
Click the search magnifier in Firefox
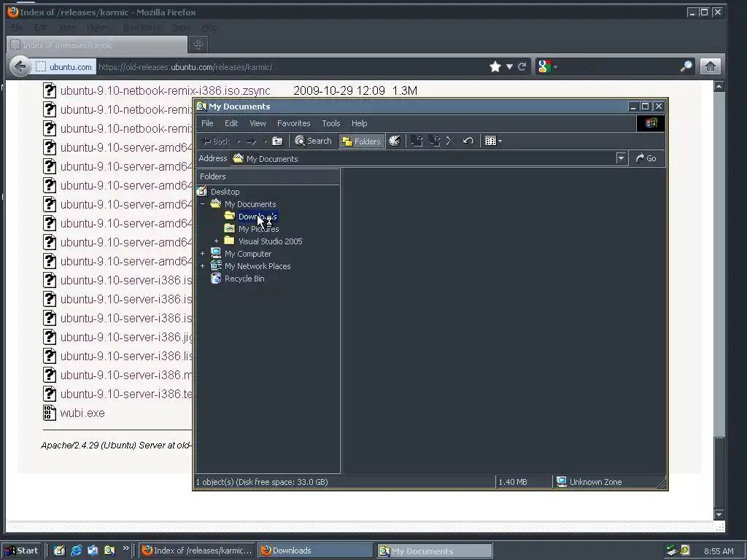pyautogui.click(x=686, y=66)
